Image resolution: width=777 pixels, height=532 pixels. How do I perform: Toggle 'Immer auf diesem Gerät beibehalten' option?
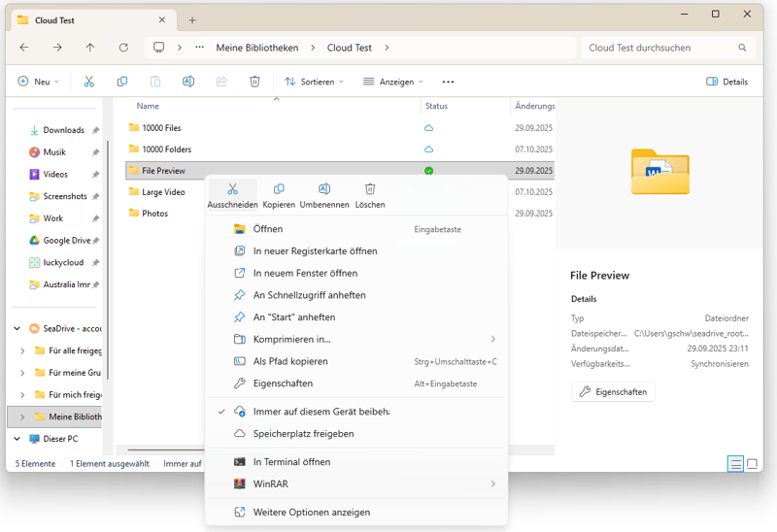[x=321, y=412]
